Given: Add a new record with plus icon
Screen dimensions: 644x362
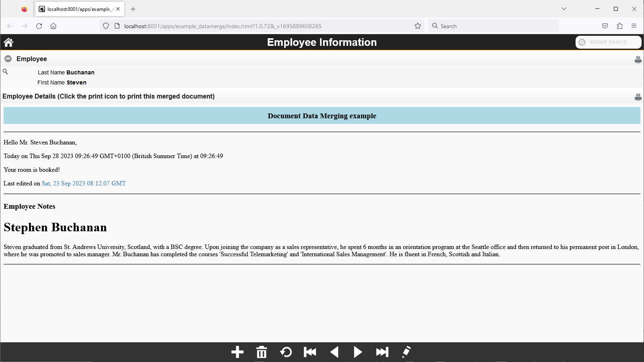Looking at the screenshot, I should point(237,352).
